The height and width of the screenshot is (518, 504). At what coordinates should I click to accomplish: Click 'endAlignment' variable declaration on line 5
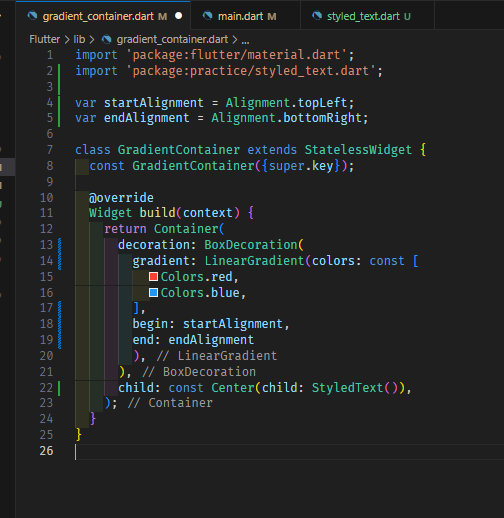(147, 118)
